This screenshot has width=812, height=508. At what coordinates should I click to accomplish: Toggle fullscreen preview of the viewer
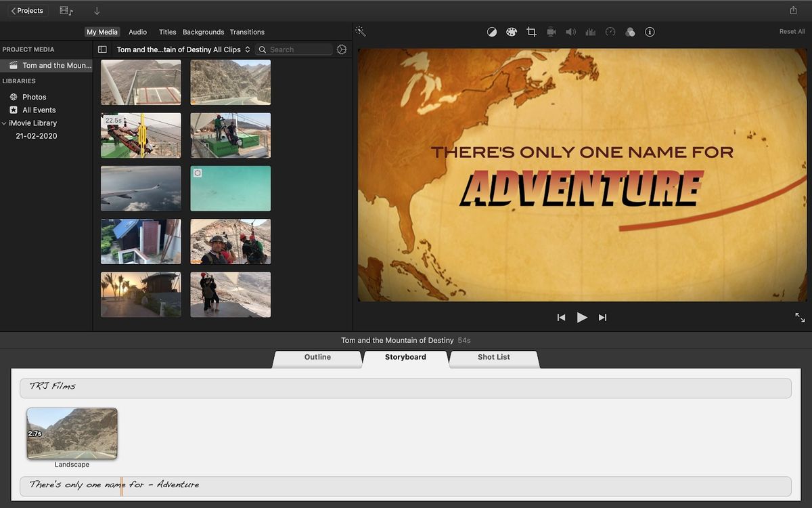(x=799, y=317)
